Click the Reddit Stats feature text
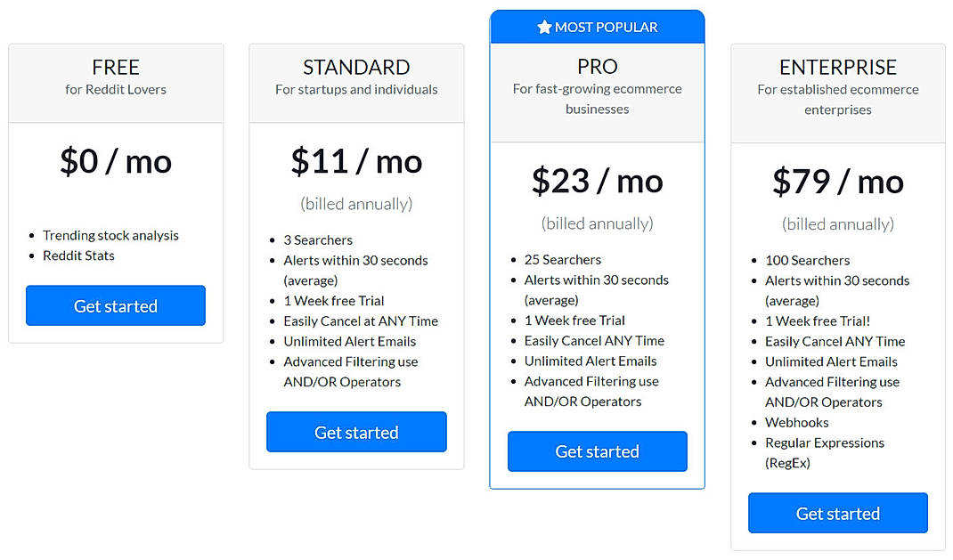Image resolution: width=953 pixels, height=560 pixels. pyautogui.click(x=79, y=256)
